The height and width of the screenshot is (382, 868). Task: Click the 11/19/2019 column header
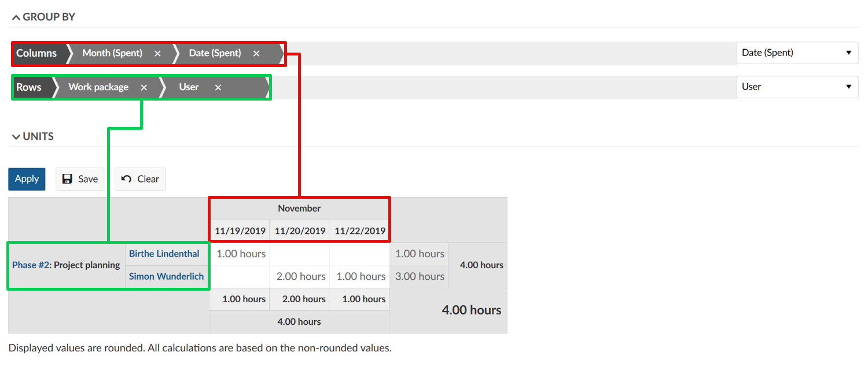click(240, 231)
